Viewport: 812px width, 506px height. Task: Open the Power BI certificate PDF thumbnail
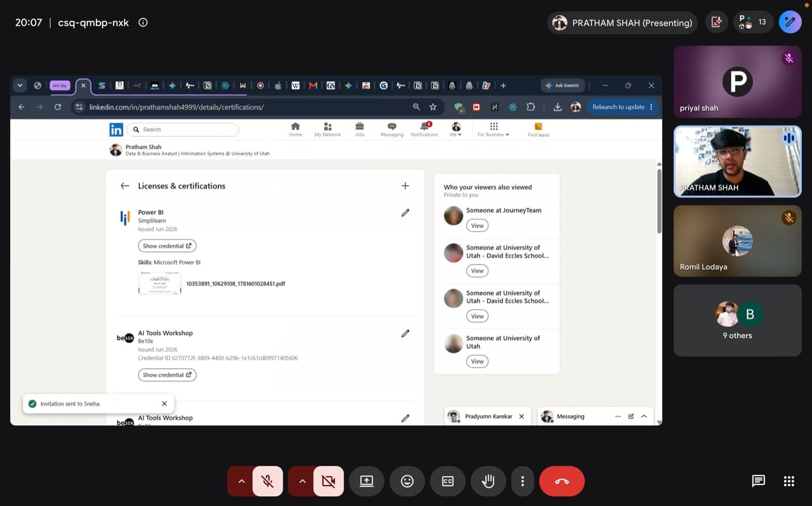[159, 283]
